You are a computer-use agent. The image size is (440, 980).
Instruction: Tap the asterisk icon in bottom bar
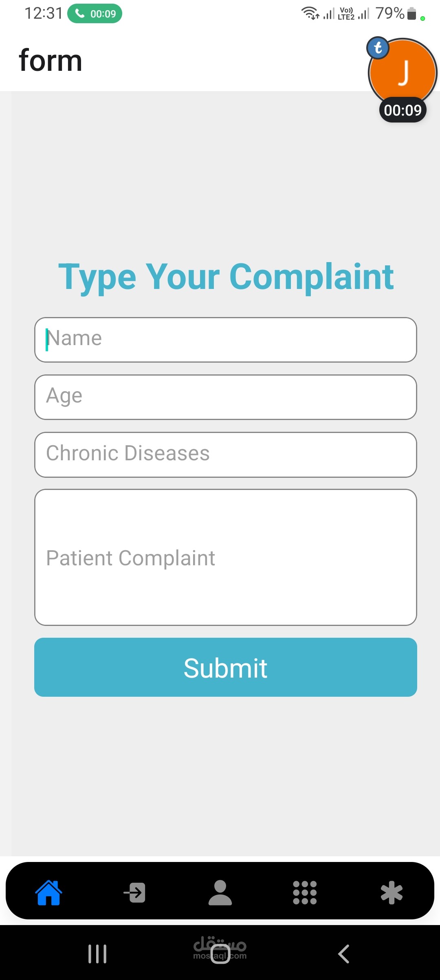[392, 892]
